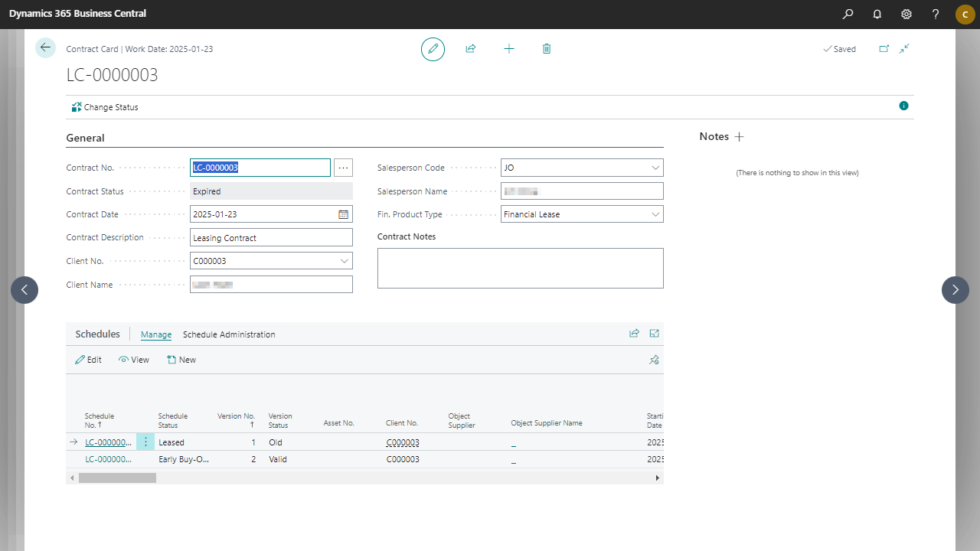Sort by Schedule No. column header
The height and width of the screenshot is (551, 980).
[x=100, y=420]
